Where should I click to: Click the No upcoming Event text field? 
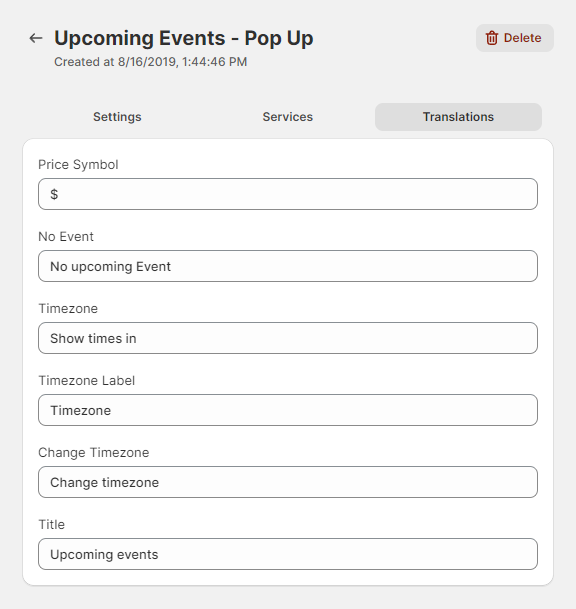coord(288,266)
